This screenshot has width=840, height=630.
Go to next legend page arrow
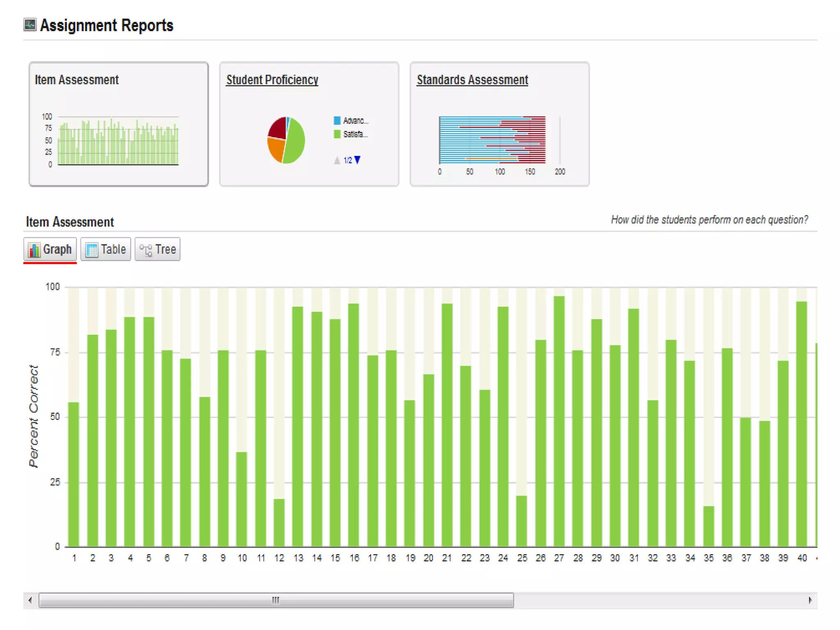tap(358, 160)
